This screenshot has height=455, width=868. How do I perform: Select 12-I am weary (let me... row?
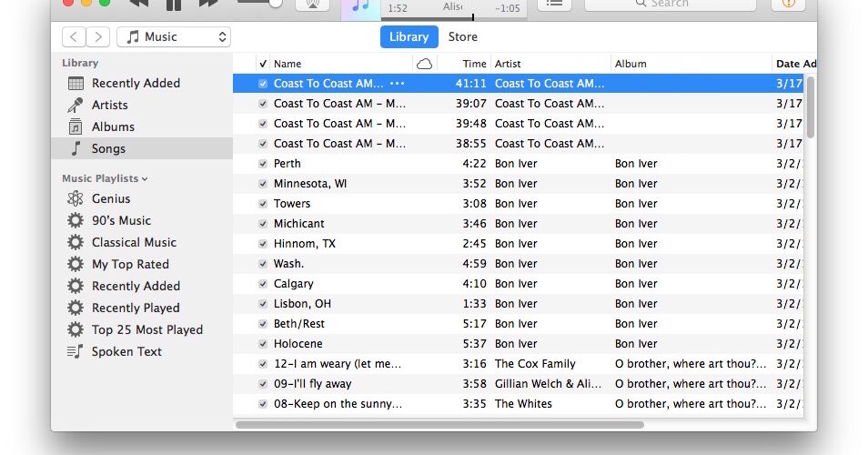click(518, 364)
